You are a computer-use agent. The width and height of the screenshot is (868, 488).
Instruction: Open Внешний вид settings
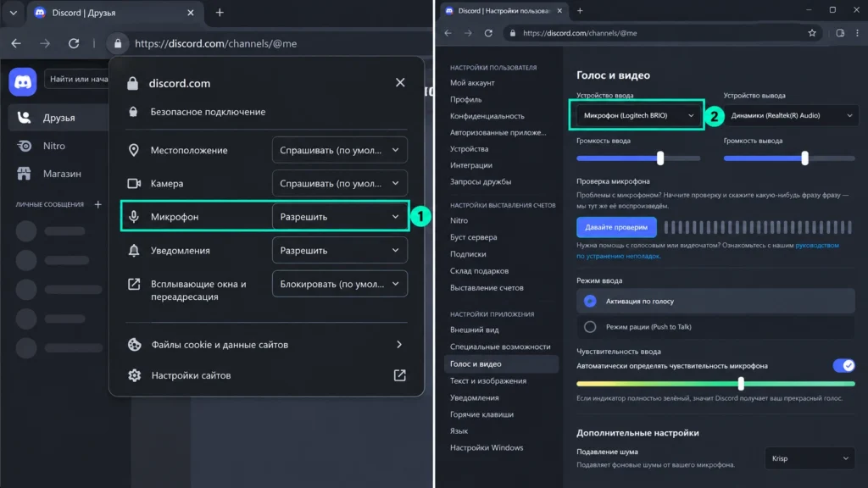pos(474,330)
